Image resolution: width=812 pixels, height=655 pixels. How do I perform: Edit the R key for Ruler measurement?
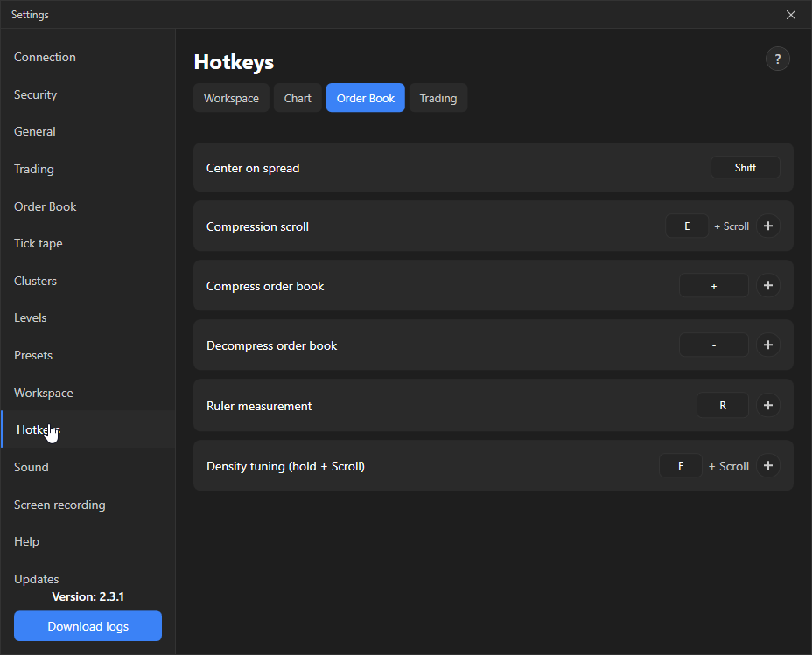723,406
